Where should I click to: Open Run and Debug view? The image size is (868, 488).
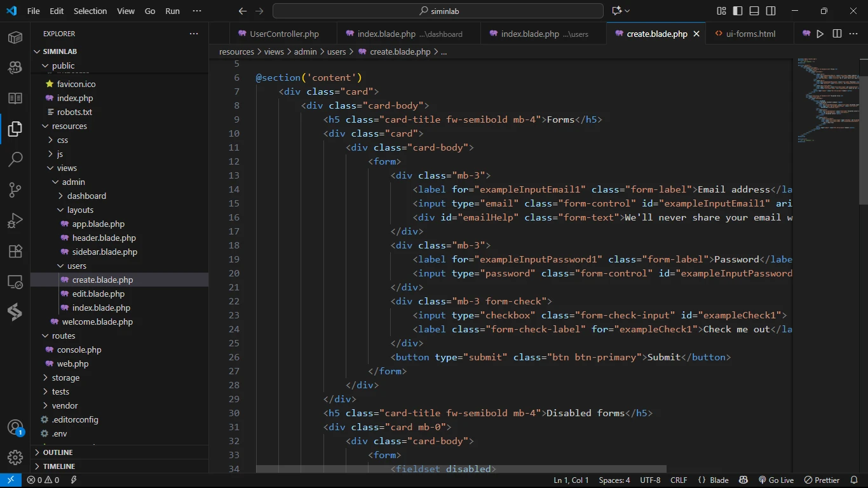15,220
